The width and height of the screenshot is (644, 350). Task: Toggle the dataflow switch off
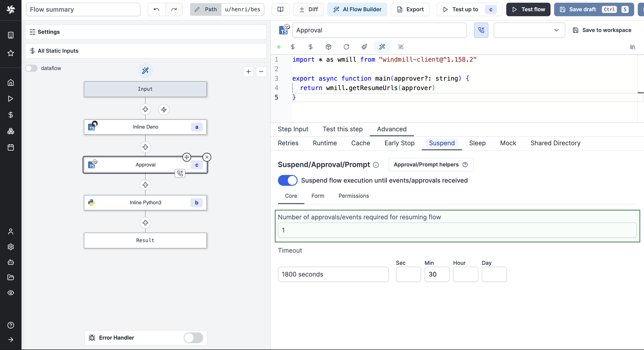pos(32,68)
